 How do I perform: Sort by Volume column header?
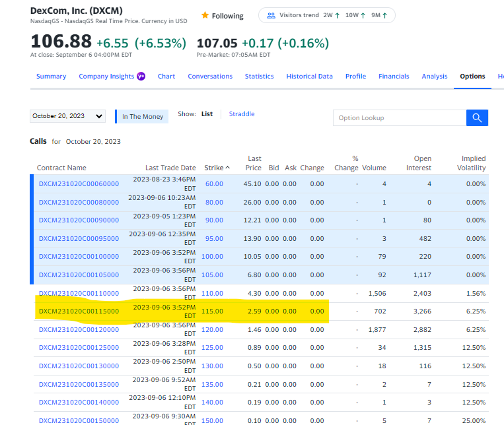pos(374,168)
